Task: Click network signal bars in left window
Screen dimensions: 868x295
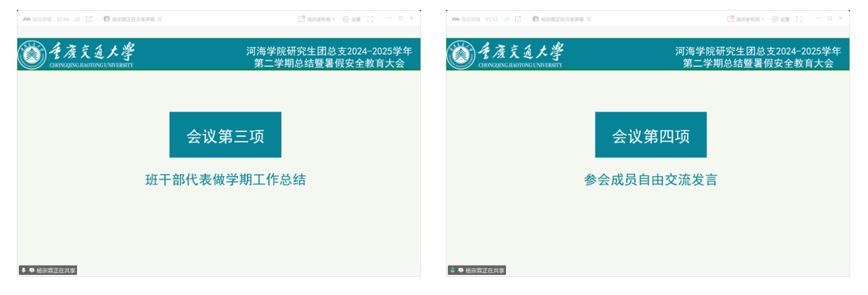Action: click(77, 19)
